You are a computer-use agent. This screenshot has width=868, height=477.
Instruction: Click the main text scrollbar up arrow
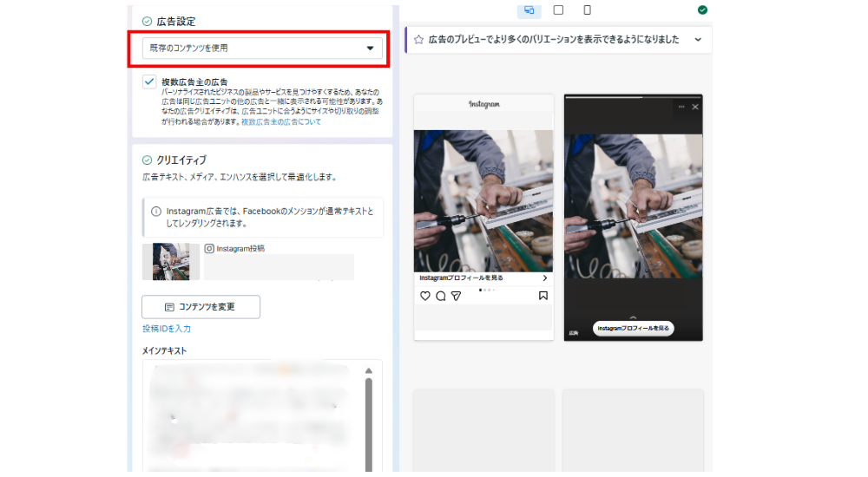[x=369, y=370]
